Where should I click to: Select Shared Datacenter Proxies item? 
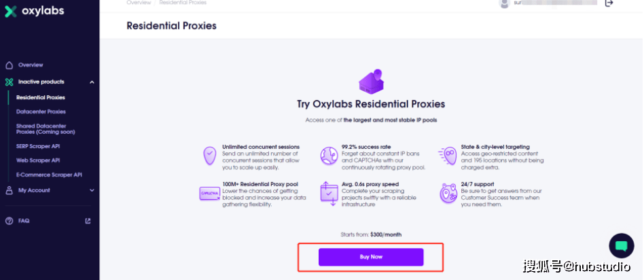click(46, 128)
